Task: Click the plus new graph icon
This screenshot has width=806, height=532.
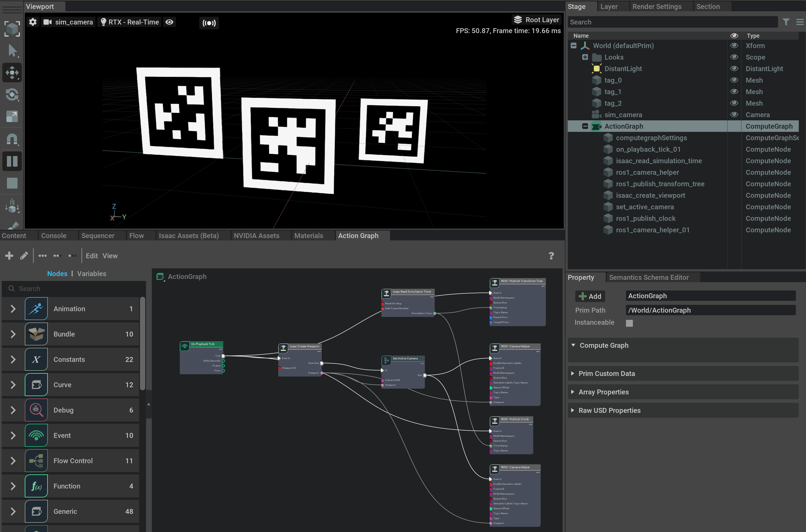Action: click(x=9, y=255)
